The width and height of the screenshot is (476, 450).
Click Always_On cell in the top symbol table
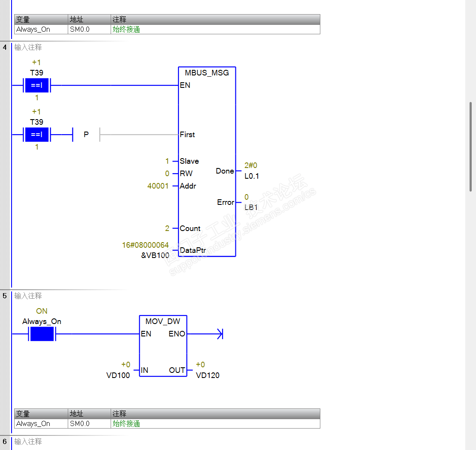click(x=41, y=30)
